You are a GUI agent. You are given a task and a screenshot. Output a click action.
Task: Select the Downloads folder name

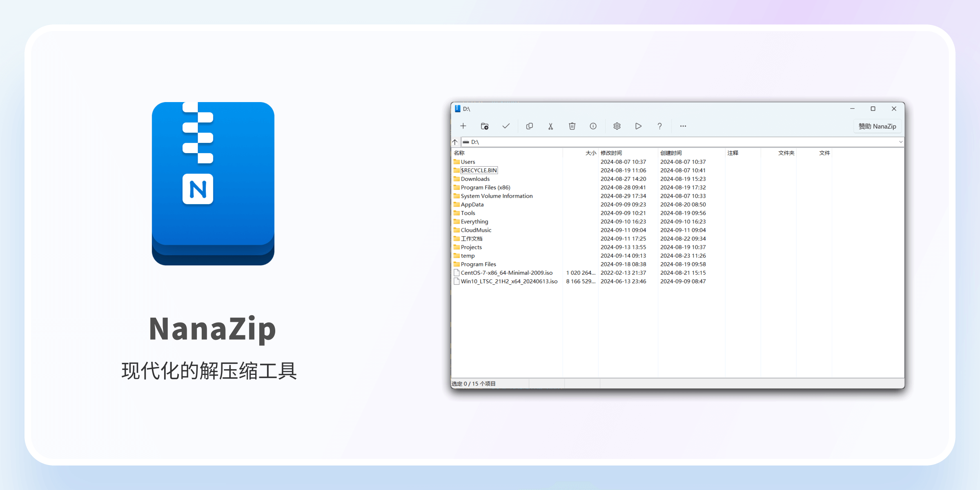pyautogui.click(x=475, y=179)
